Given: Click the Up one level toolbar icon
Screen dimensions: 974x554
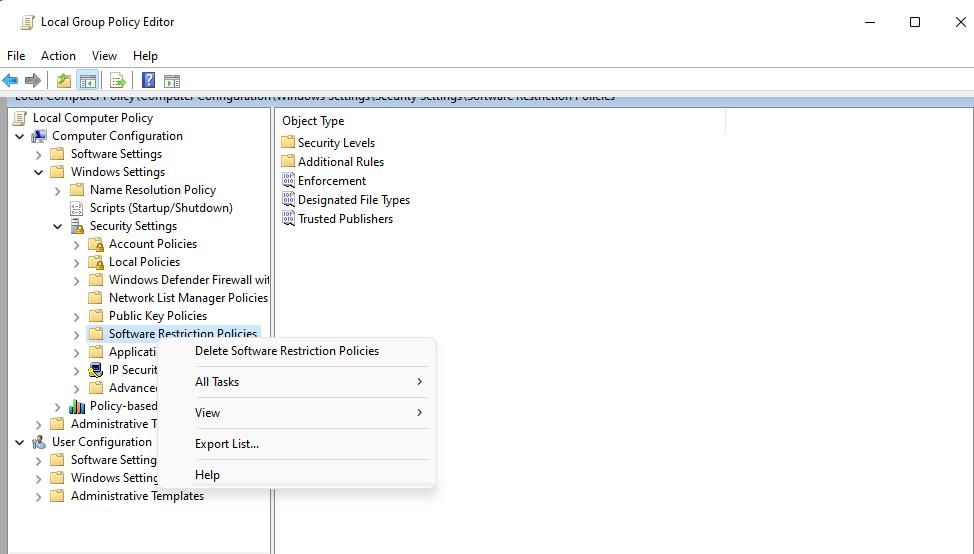Looking at the screenshot, I should click(63, 81).
